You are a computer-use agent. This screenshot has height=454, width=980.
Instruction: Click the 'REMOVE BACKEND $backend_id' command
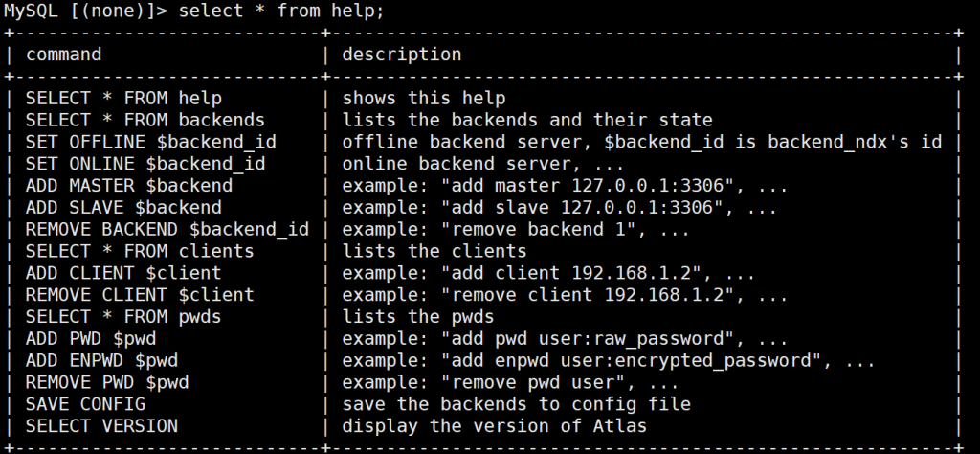pyautogui.click(x=155, y=229)
